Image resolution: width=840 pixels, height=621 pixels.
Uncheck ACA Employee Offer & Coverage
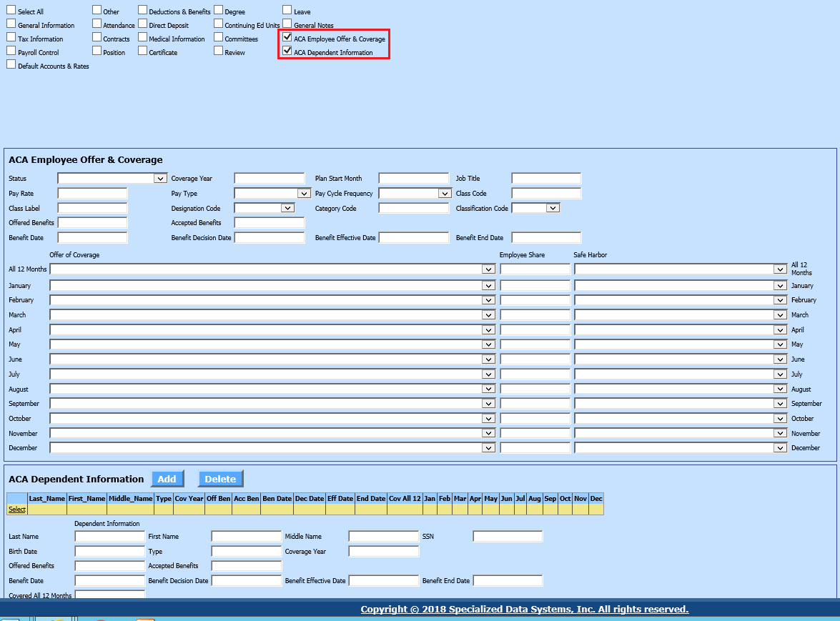(287, 37)
